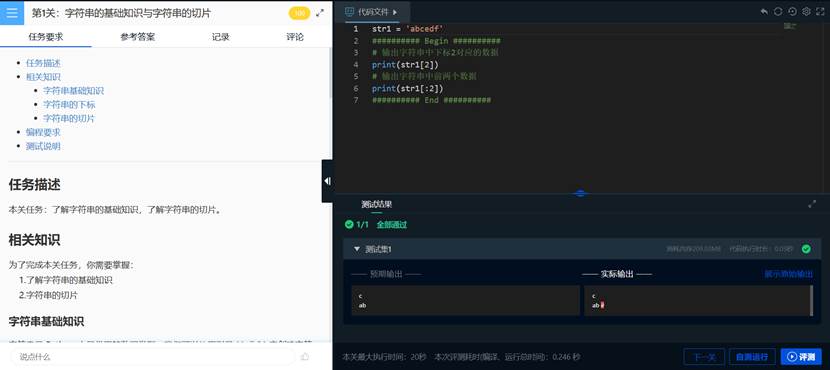
Task: Open the 参考答案 tab
Action: tap(138, 37)
